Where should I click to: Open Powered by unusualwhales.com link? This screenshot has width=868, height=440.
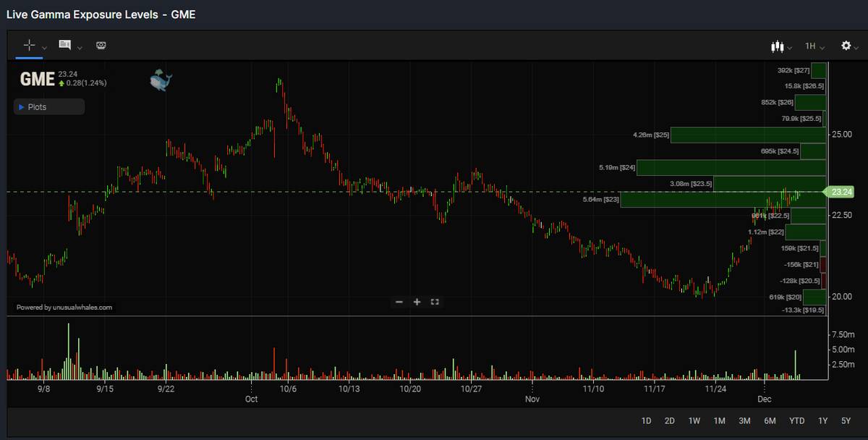coord(64,307)
